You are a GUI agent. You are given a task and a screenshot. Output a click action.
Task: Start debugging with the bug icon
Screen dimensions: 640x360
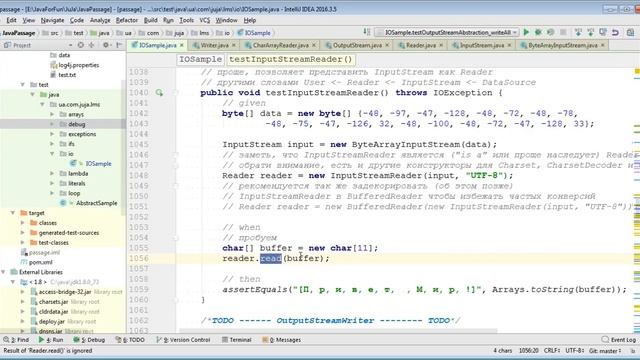538,32
